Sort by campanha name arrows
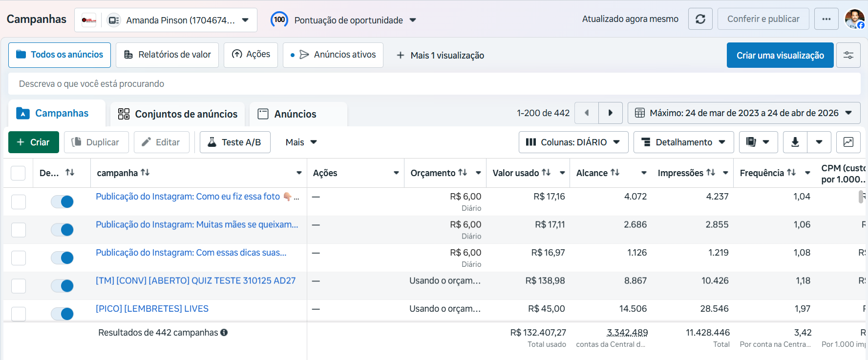Image resolution: width=868 pixels, height=360 pixels. coord(145,172)
